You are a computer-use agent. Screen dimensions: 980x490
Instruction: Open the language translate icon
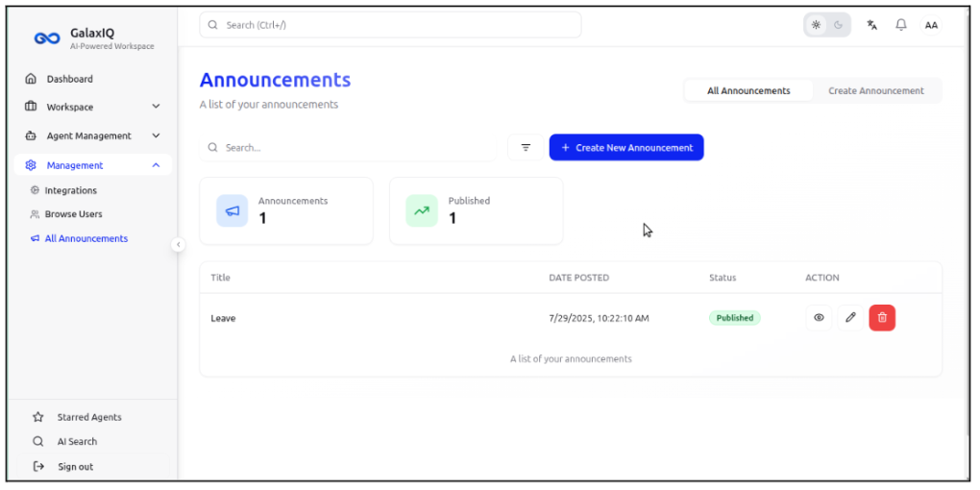(x=871, y=25)
